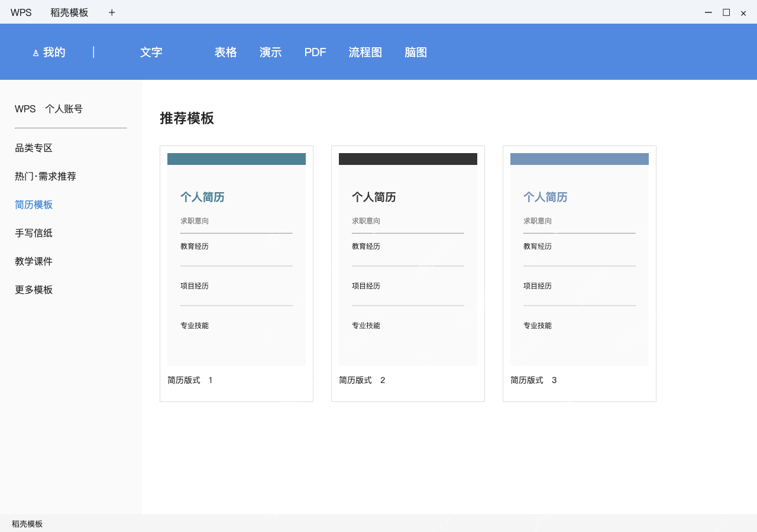Select 手写信纸 in the sidebar
This screenshot has width=757, height=532.
(x=34, y=233)
